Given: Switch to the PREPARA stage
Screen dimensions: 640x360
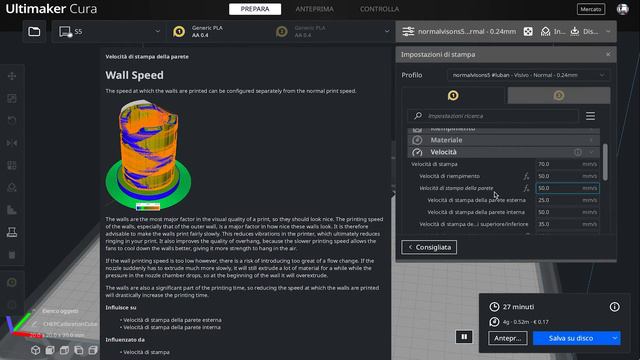Looking at the screenshot, I should pyautogui.click(x=255, y=9).
